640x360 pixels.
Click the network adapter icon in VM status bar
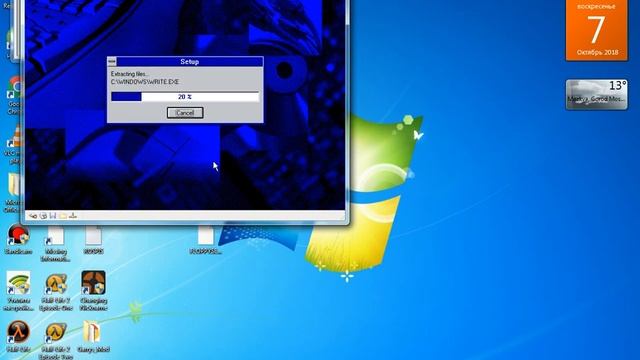coord(73,216)
